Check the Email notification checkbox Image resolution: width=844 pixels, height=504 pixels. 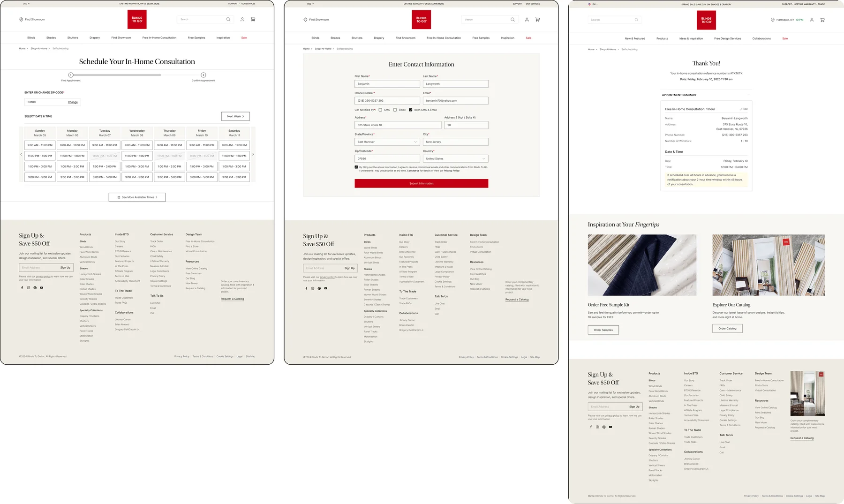pyautogui.click(x=395, y=110)
